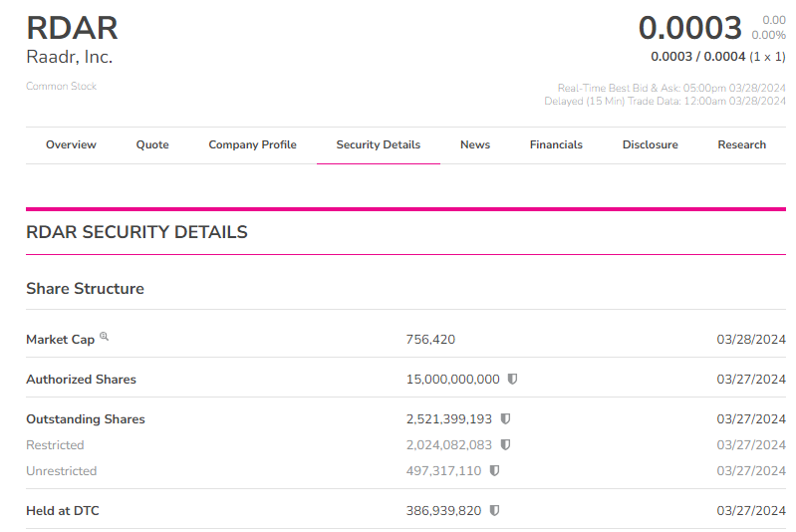
Task: Click the Outstanding Shares row label
Action: pyautogui.click(x=86, y=418)
